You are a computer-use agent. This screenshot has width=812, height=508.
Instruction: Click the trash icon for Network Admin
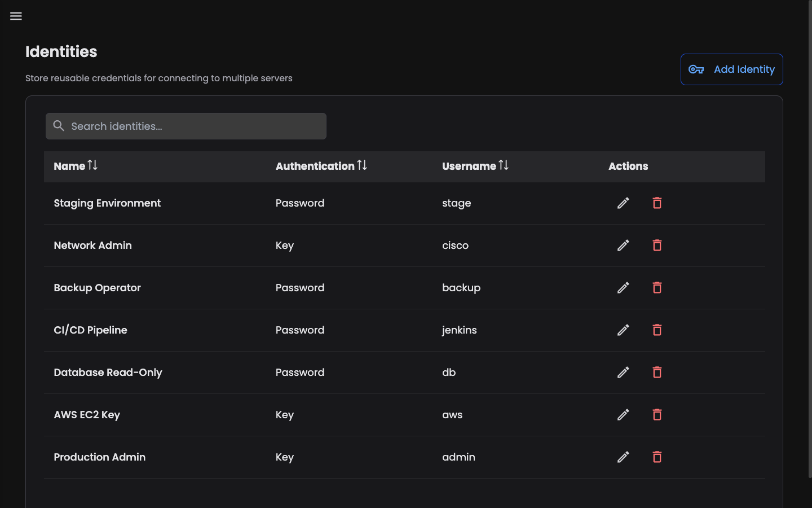657,245
